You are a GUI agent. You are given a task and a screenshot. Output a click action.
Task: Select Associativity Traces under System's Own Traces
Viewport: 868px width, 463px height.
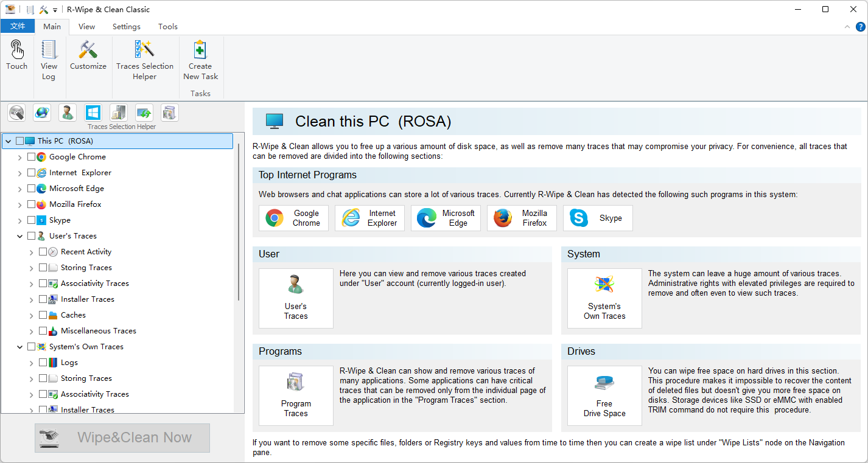pyautogui.click(x=95, y=394)
